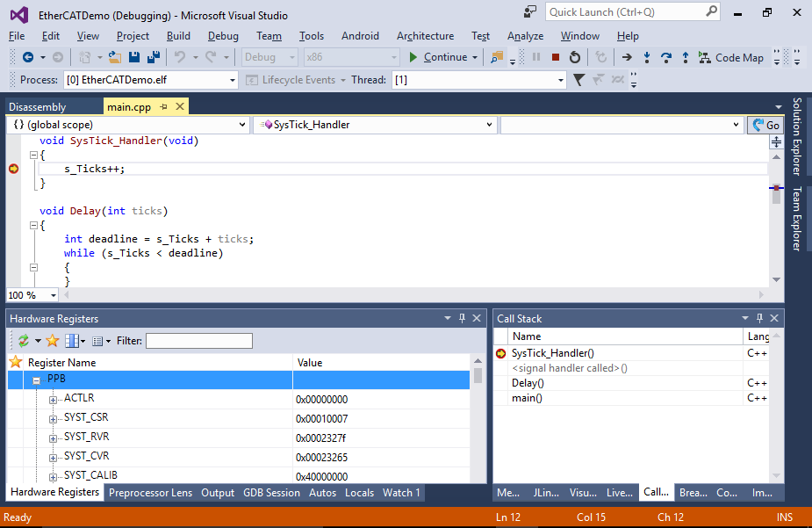The width and height of the screenshot is (812, 528).
Task: Toggle the breakpoint at s_Ticks++
Action: (x=13, y=169)
